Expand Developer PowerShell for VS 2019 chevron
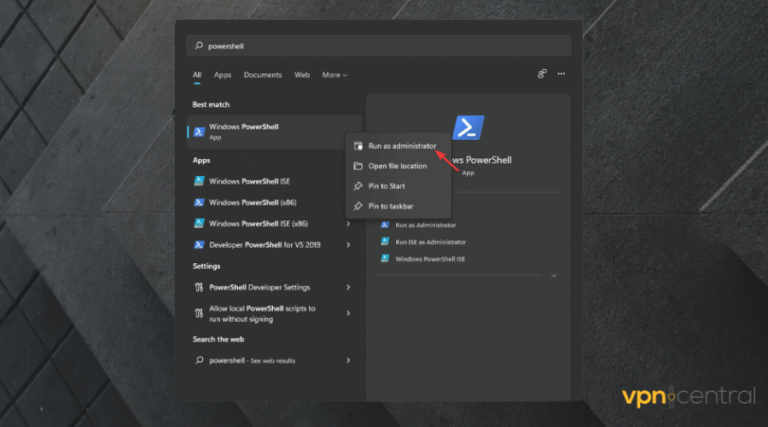 point(348,245)
